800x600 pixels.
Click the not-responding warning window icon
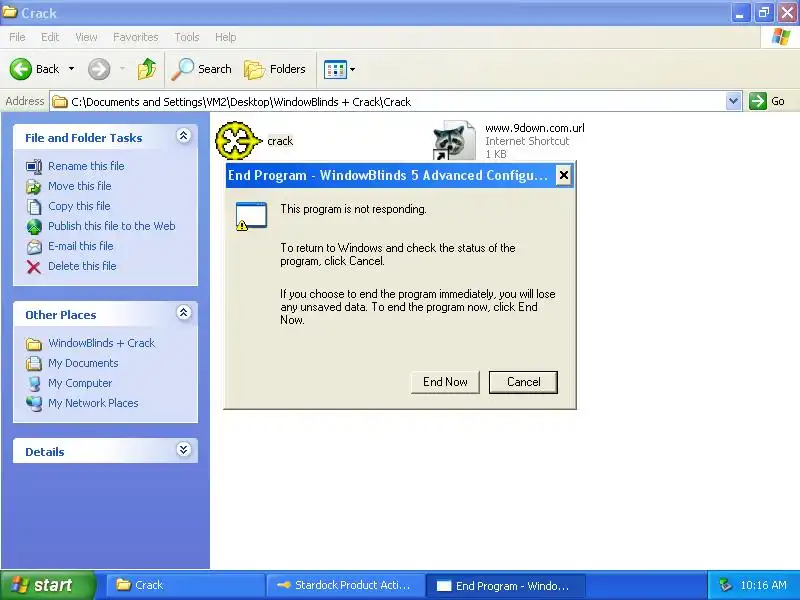click(x=251, y=216)
